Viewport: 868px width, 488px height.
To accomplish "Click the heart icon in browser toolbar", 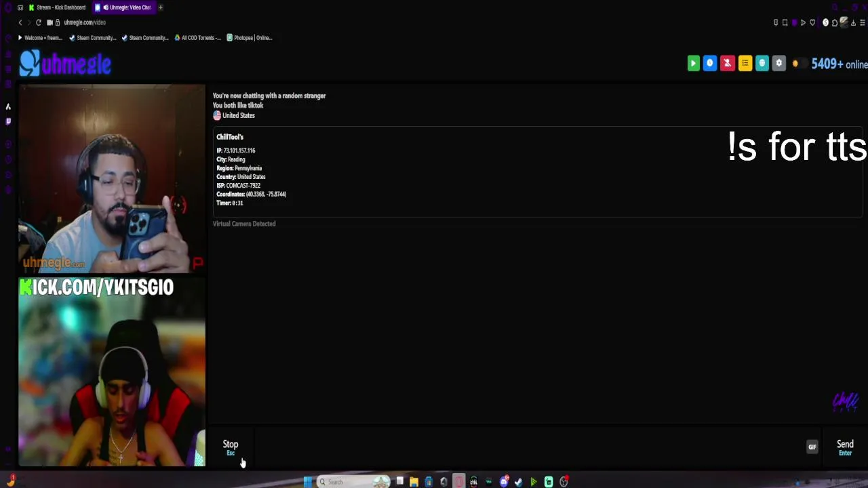I will 812,22.
